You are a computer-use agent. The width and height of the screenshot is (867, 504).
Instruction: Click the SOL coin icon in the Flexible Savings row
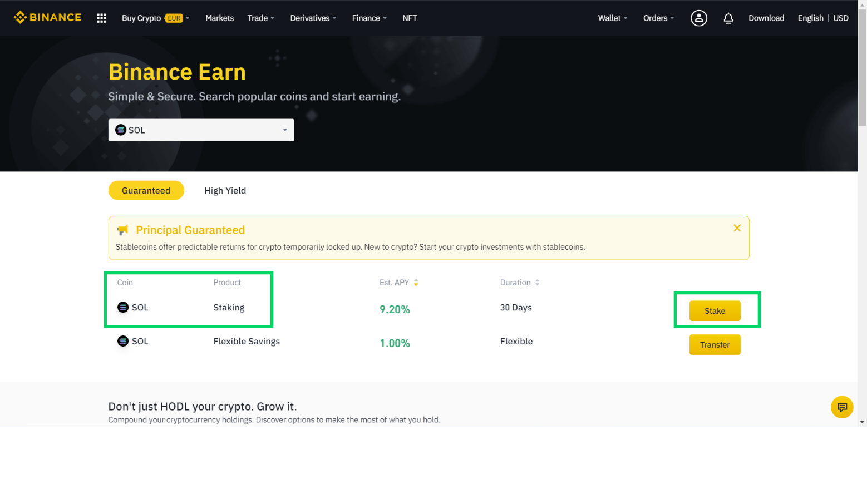click(123, 341)
